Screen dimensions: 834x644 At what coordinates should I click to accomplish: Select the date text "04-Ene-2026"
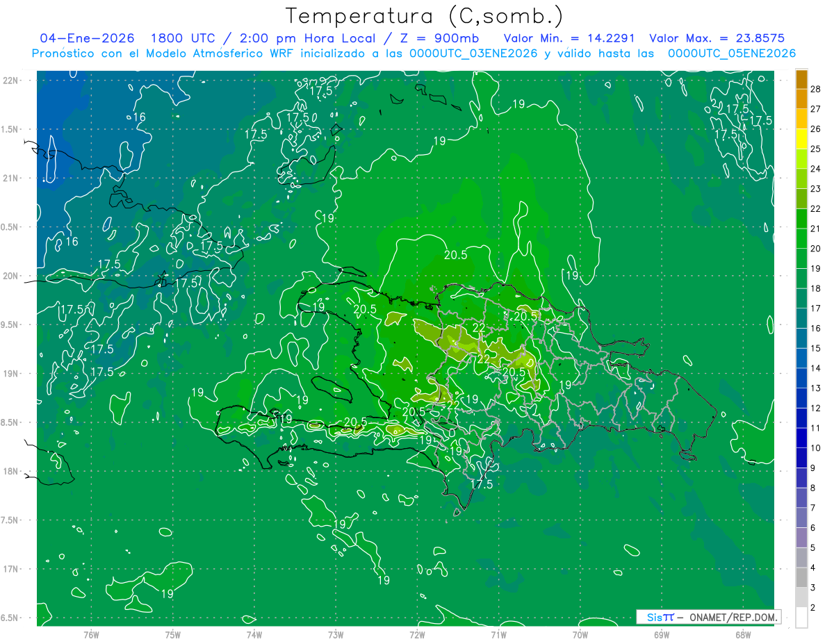(x=87, y=38)
